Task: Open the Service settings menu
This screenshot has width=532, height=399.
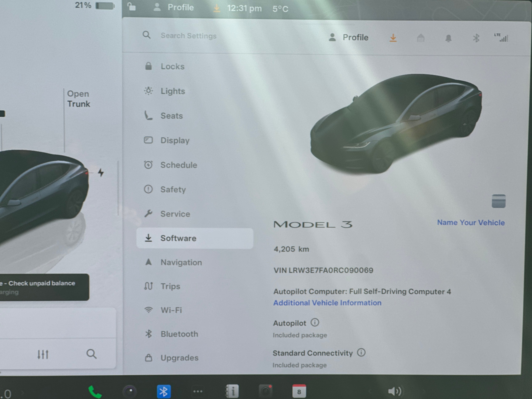Action: (x=175, y=214)
